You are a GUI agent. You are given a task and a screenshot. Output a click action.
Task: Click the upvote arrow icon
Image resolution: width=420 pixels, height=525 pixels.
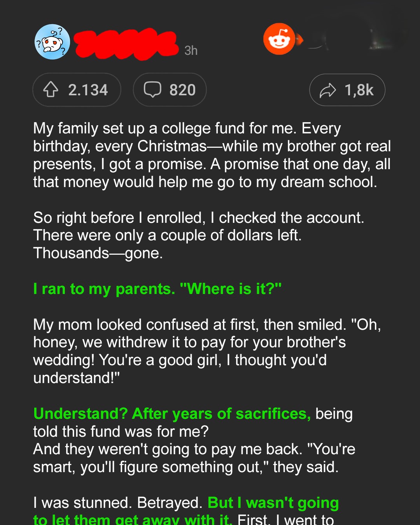click(51, 89)
